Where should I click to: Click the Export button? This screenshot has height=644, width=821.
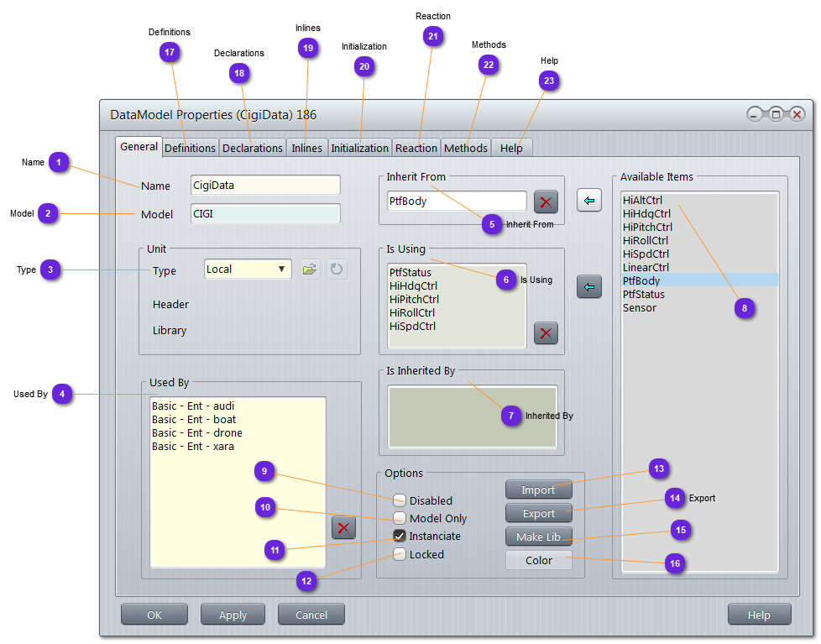point(538,513)
